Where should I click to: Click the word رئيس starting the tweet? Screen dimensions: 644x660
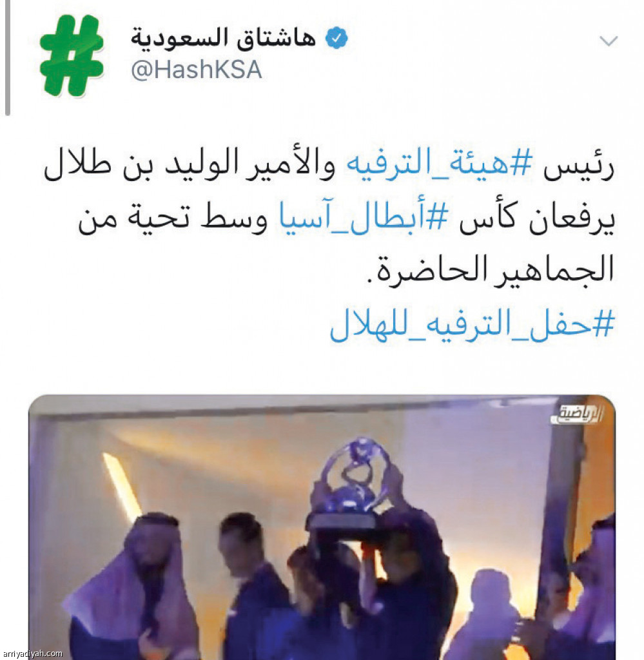click(579, 165)
